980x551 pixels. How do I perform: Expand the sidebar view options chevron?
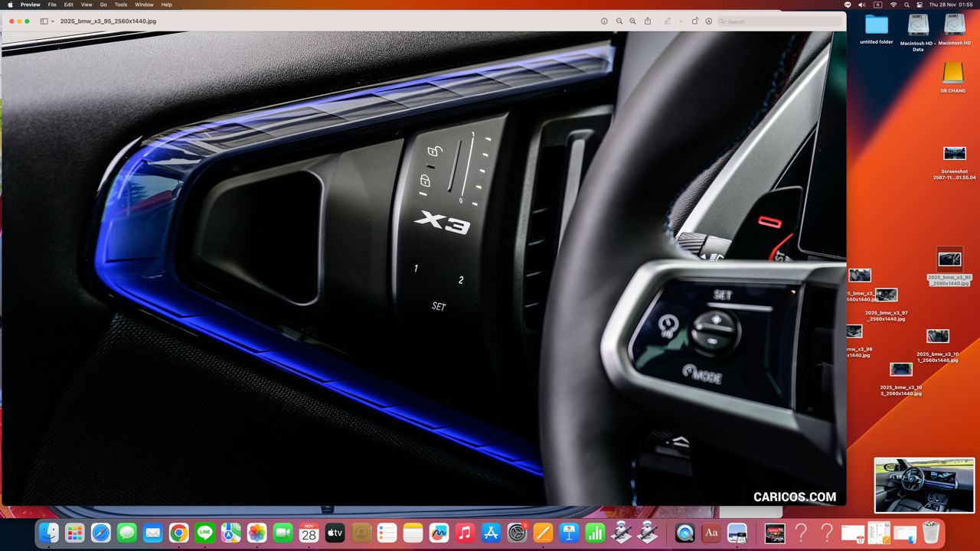click(52, 21)
